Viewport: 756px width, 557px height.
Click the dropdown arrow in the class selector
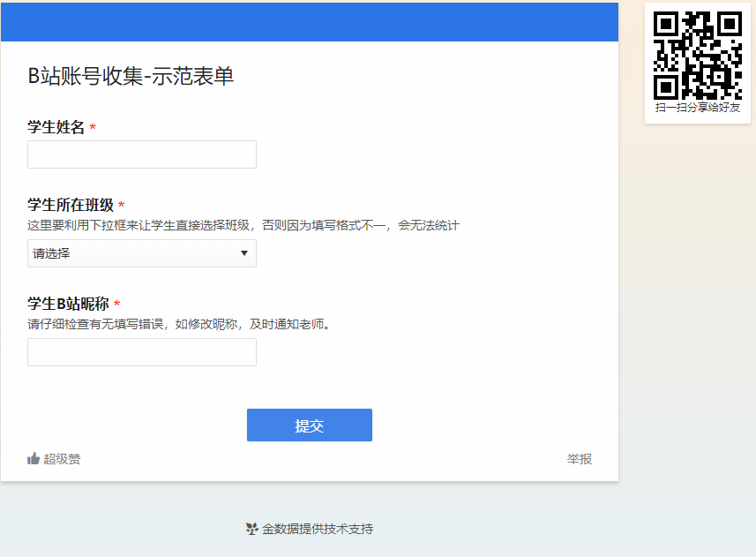click(244, 254)
